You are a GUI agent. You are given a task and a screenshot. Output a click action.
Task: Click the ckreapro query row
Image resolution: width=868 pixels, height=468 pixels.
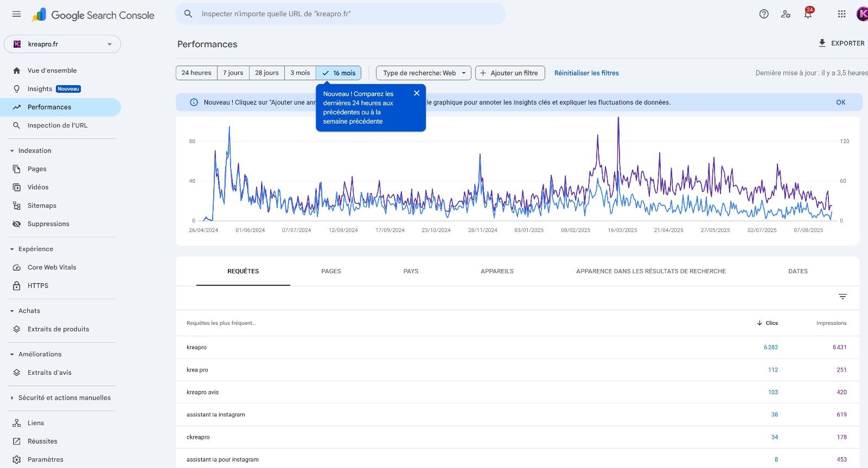tap(518, 437)
